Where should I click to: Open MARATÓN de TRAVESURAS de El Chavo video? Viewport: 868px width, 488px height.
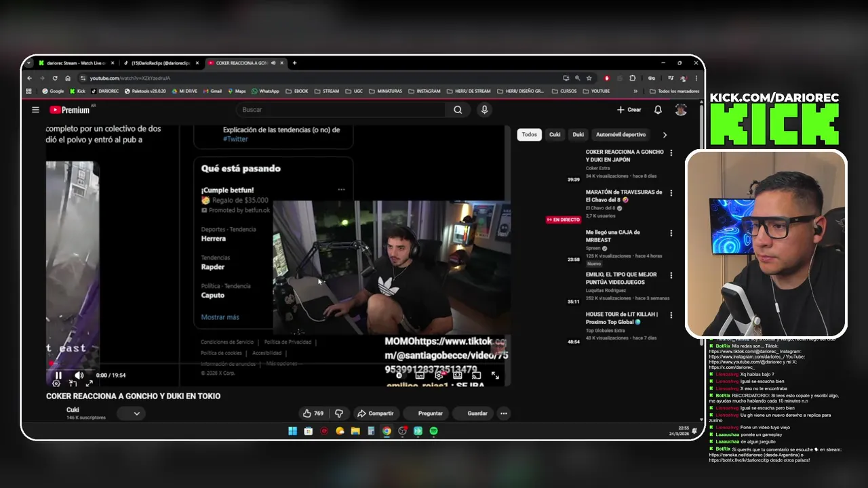coord(624,196)
